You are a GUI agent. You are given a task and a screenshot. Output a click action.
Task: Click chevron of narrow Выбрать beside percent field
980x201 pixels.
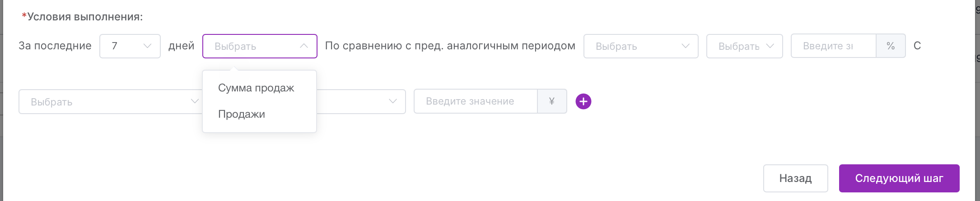770,46
